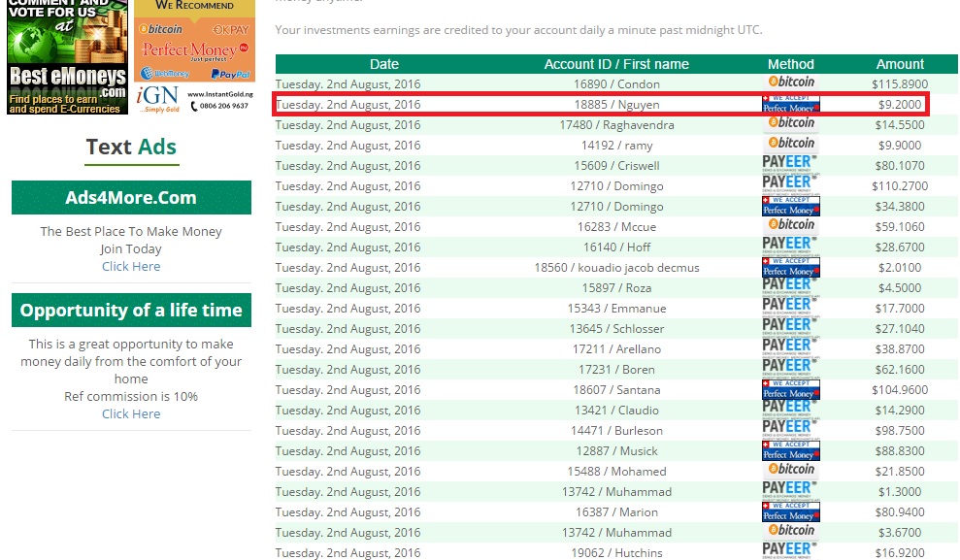
Task: Click the Date column header
Action: click(x=384, y=64)
